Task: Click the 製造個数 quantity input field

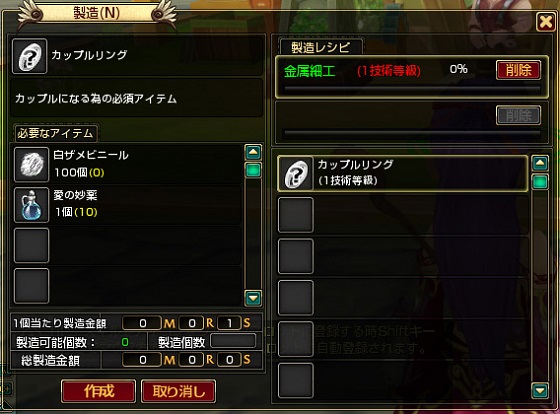Action: coord(233,340)
